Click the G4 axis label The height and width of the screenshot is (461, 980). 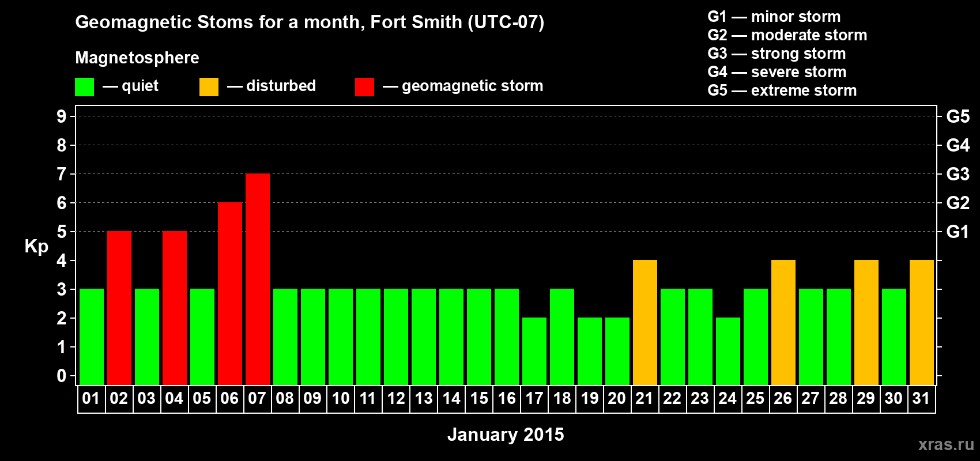point(958,145)
